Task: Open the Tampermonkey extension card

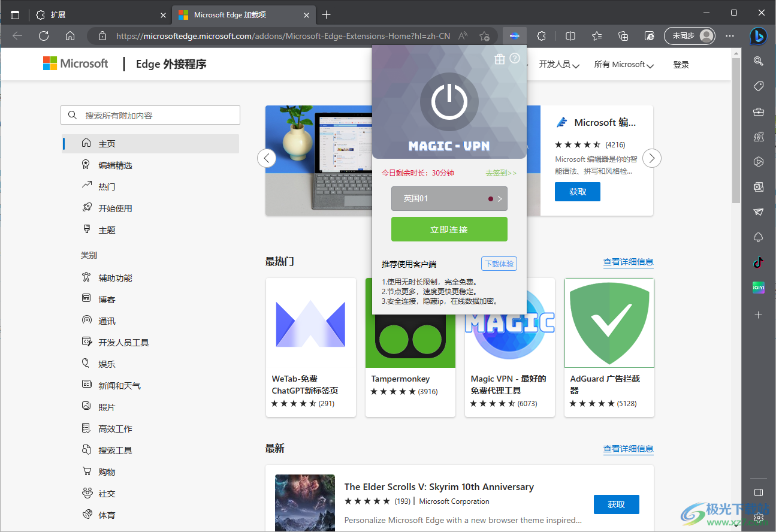Action: coord(410,347)
